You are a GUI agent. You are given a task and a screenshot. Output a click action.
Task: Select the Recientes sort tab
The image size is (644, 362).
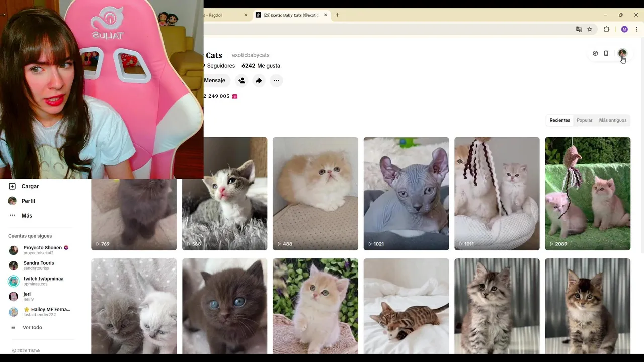point(559,120)
